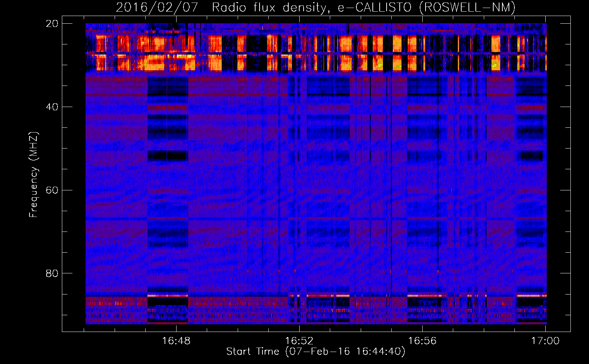
Task: Click the 16:52 time axis label
Action: tap(299, 341)
